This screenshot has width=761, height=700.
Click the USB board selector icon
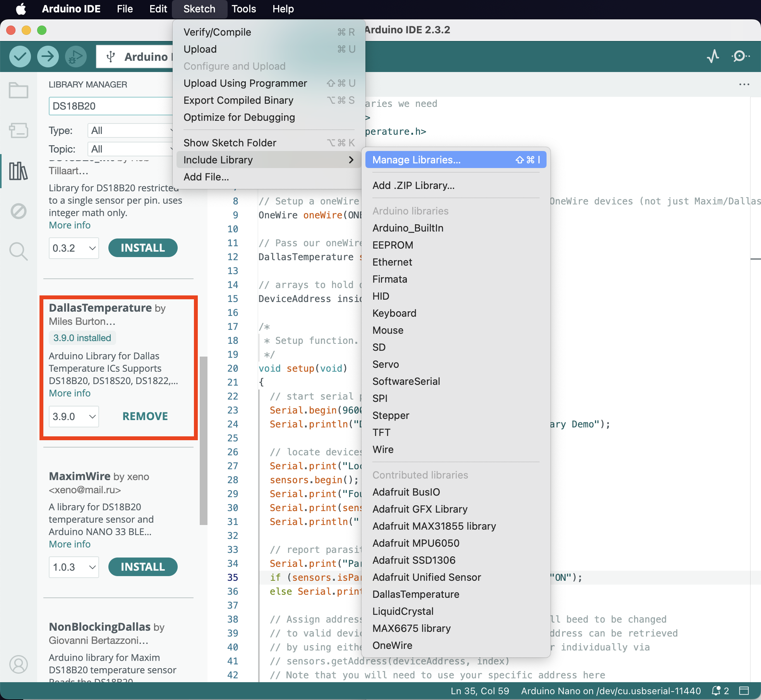tap(111, 57)
